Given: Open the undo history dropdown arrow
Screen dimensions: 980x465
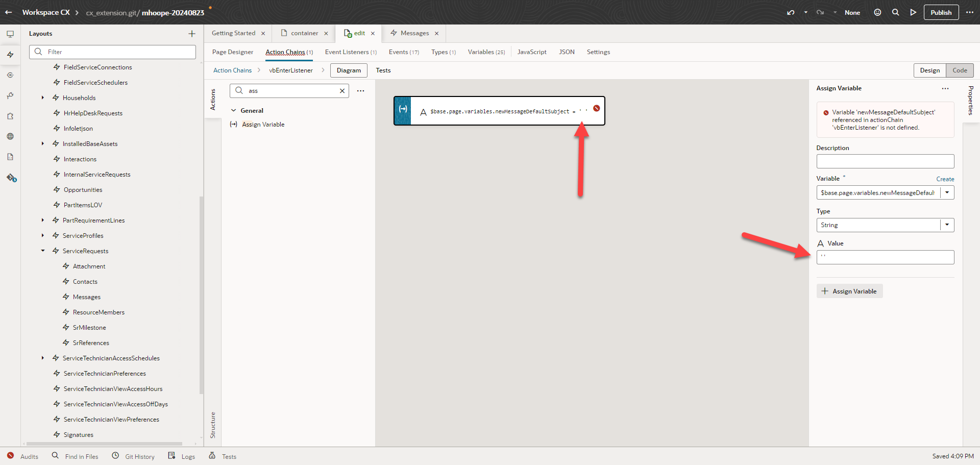Looking at the screenshot, I should 805,12.
